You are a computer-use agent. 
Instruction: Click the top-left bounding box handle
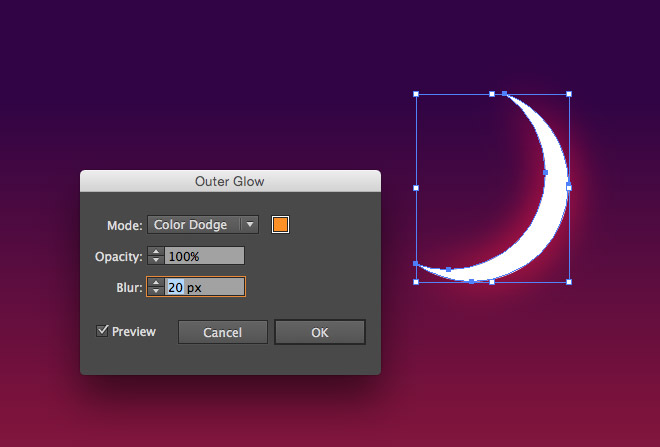(x=416, y=94)
